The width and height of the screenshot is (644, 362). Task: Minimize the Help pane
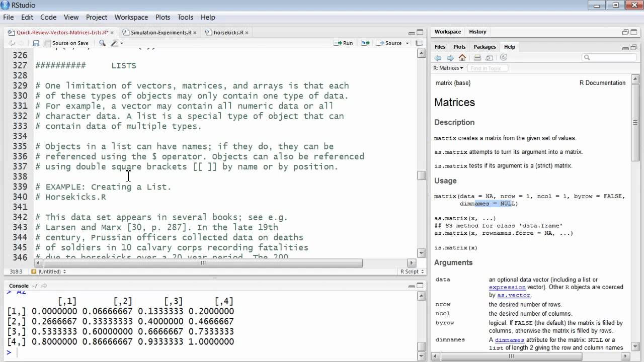coord(625,47)
